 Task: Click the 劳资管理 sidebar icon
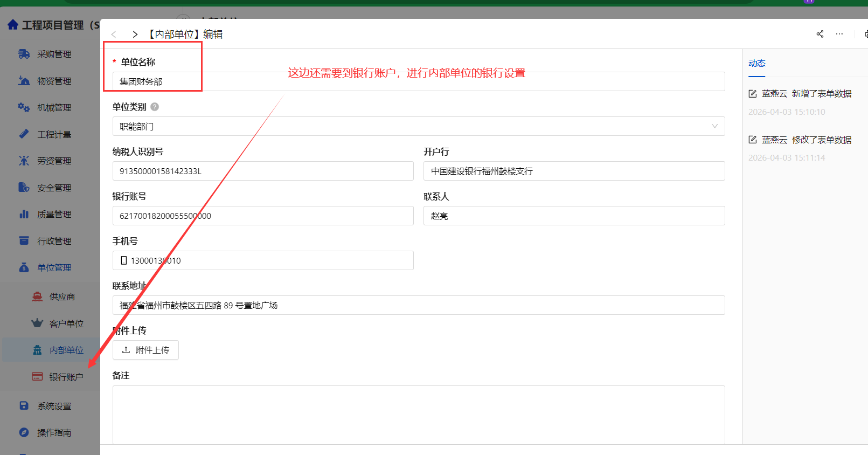point(24,161)
